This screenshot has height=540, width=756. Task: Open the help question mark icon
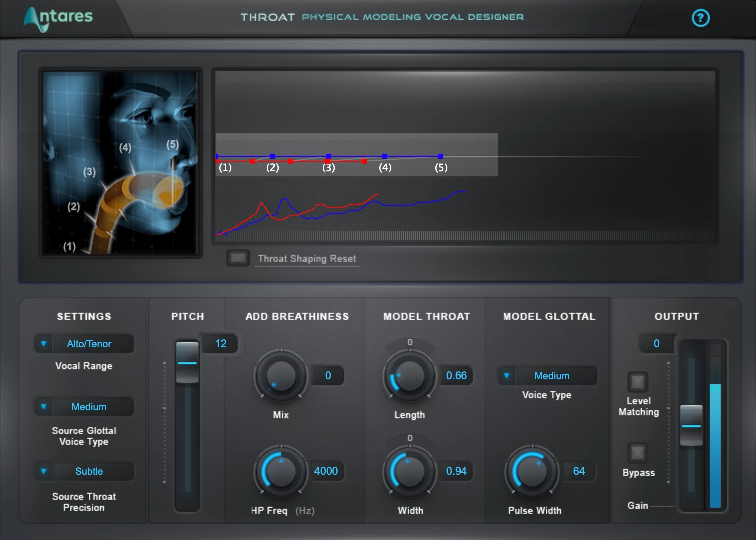(x=701, y=18)
